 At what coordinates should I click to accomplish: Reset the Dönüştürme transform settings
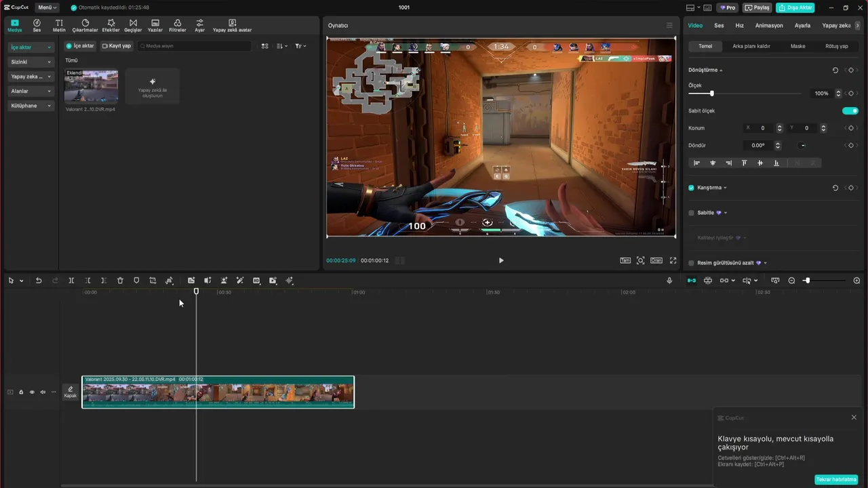click(835, 70)
